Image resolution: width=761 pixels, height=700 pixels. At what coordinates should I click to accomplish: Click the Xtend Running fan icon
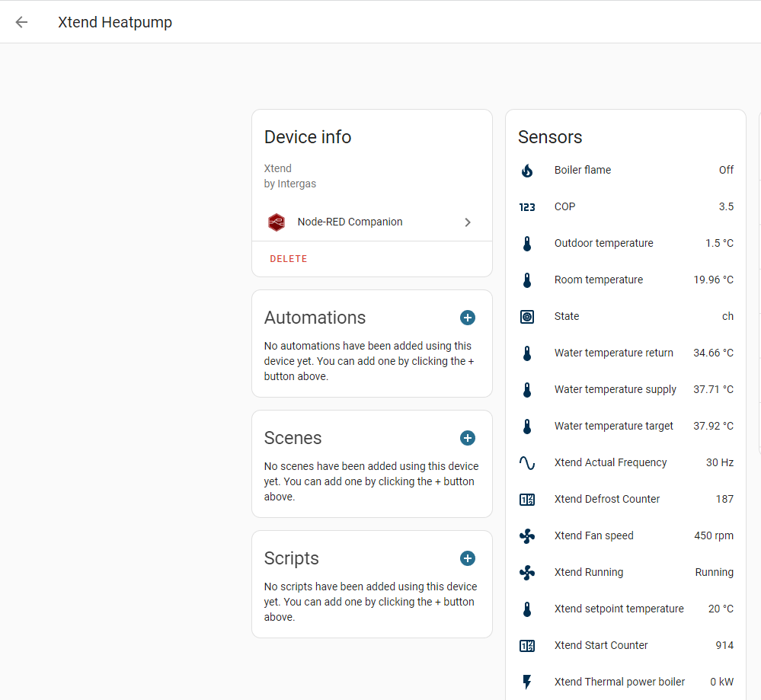527,573
